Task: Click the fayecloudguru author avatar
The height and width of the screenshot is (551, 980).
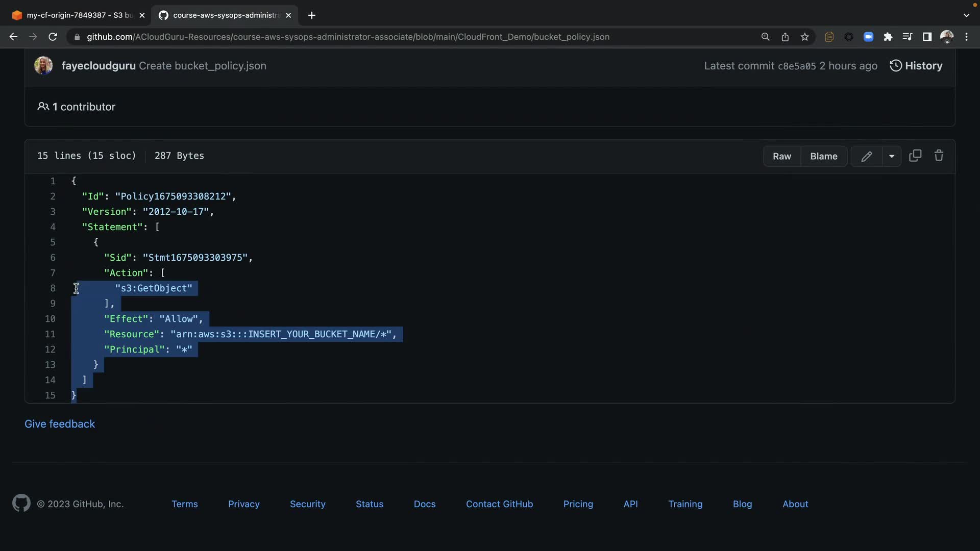Action: [x=43, y=66]
